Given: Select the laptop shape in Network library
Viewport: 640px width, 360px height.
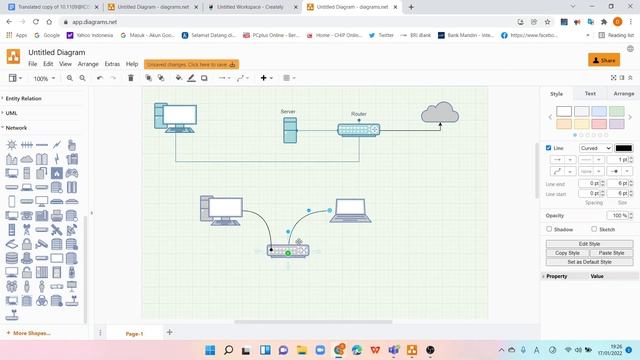Looking at the screenshot, I should pos(27,187).
